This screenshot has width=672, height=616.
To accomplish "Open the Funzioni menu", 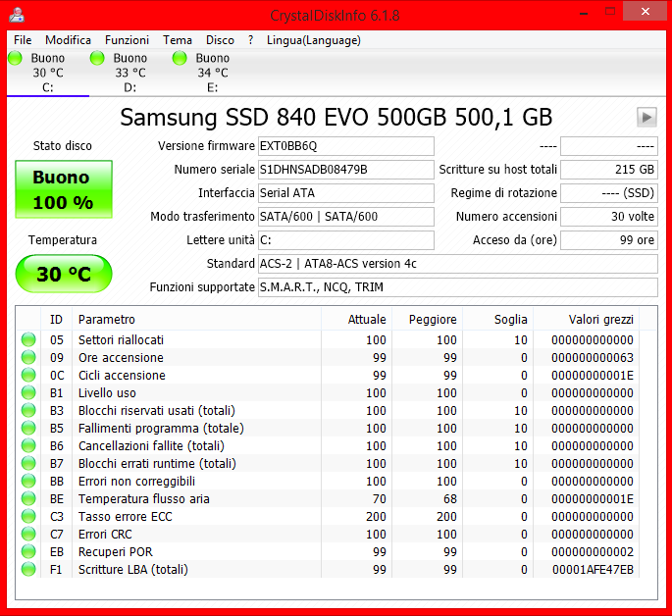I will 127,40.
